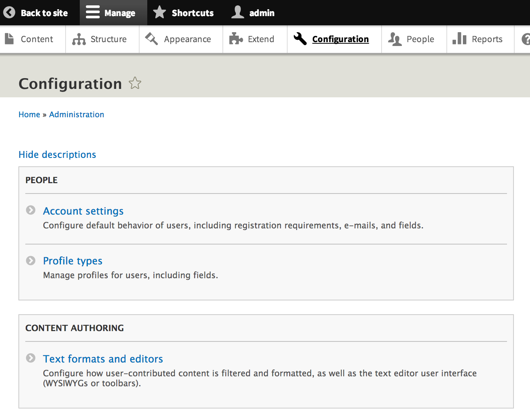Select the Structure sitemap icon
Image resolution: width=530 pixels, height=420 pixels.
pos(79,39)
